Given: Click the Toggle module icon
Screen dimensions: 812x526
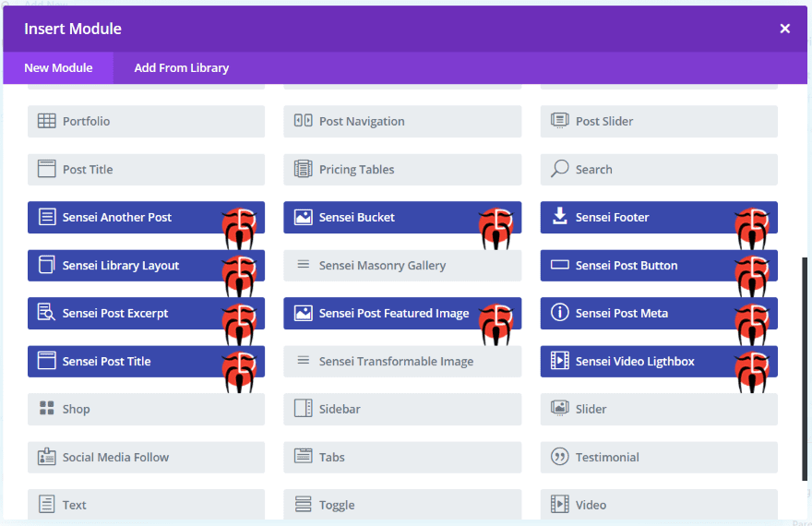Looking at the screenshot, I should coord(303,504).
